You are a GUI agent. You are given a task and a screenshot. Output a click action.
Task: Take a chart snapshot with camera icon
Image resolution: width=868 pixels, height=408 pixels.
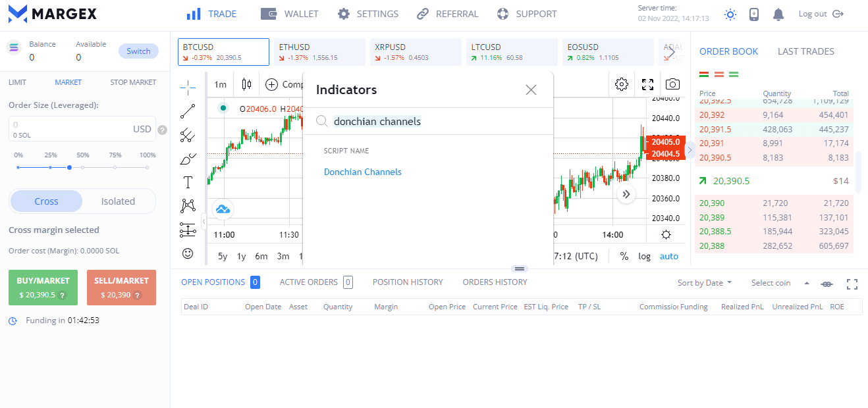(x=672, y=84)
